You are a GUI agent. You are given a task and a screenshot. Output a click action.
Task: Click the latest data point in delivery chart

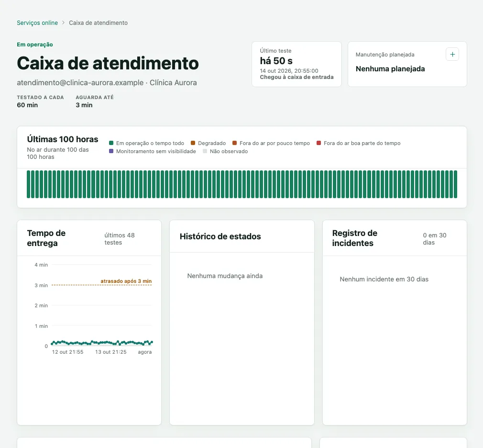(x=152, y=342)
